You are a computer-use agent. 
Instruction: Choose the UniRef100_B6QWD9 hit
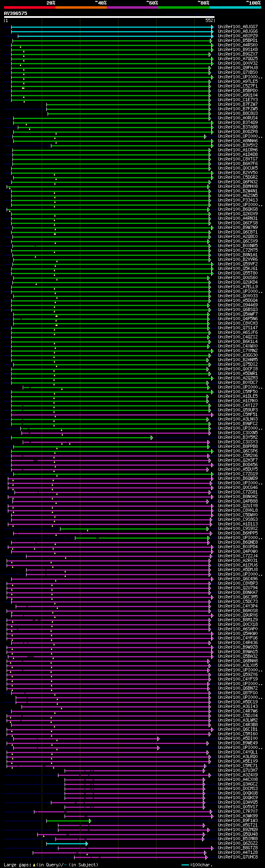(238, 479)
